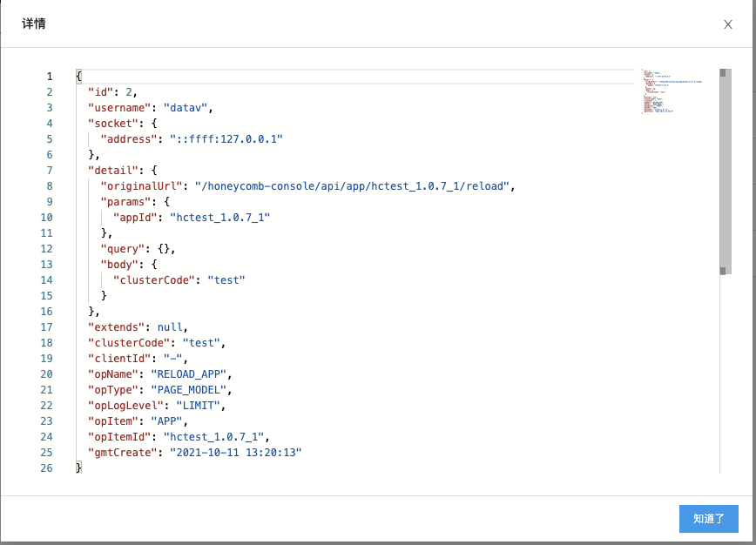Image resolution: width=756 pixels, height=545 pixels.
Task: Click the "clientId" key
Action: pyautogui.click(x=119, y=359)
